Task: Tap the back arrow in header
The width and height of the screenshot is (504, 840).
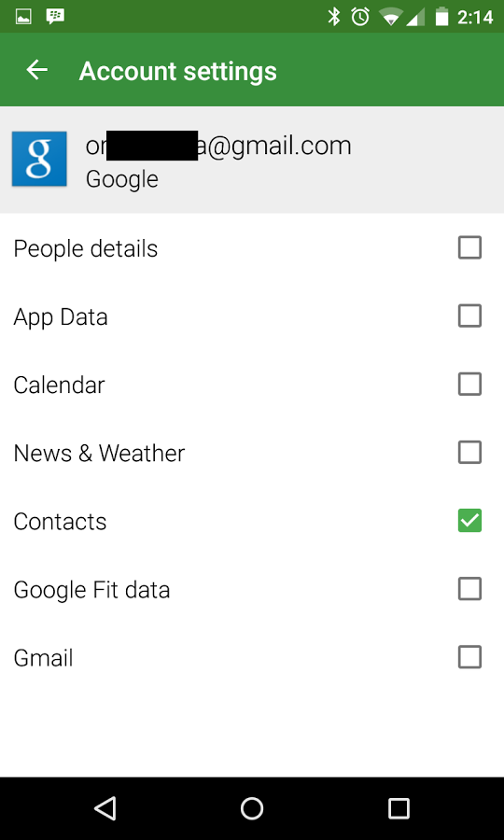Action: point(37,70)
